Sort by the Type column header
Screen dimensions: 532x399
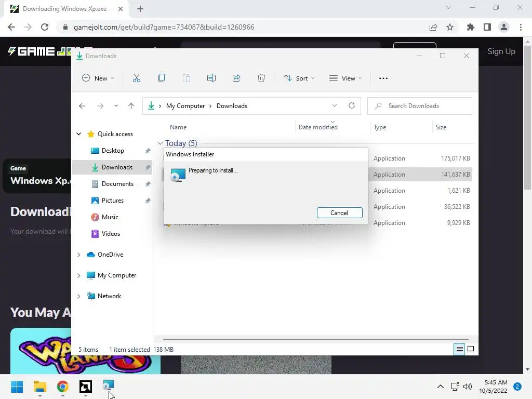402,127
